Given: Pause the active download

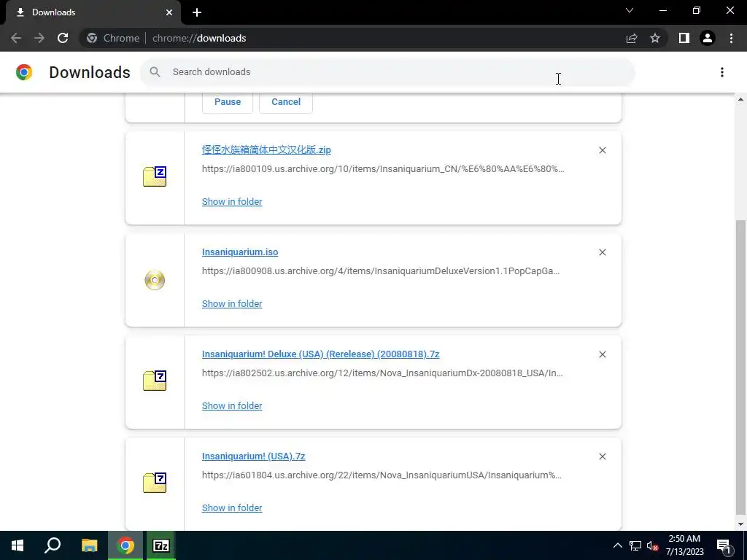Looking at the screenshot, I should pos(228,102).
